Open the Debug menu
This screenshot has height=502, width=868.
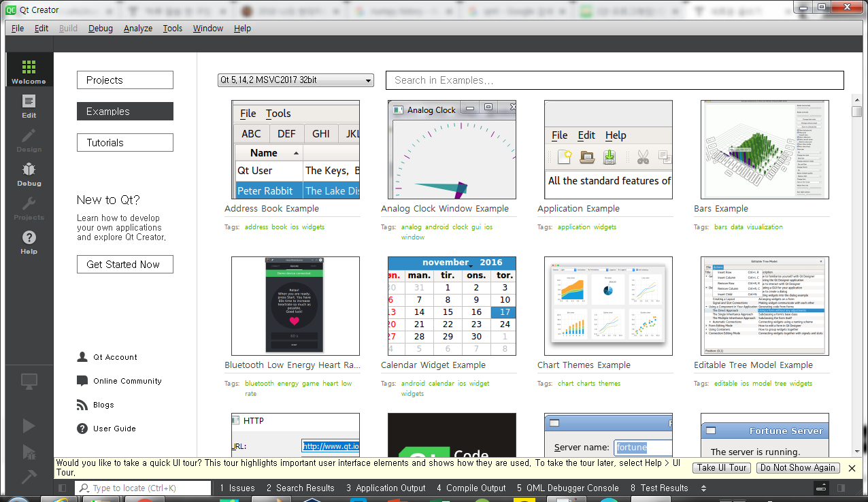[101, 28]
